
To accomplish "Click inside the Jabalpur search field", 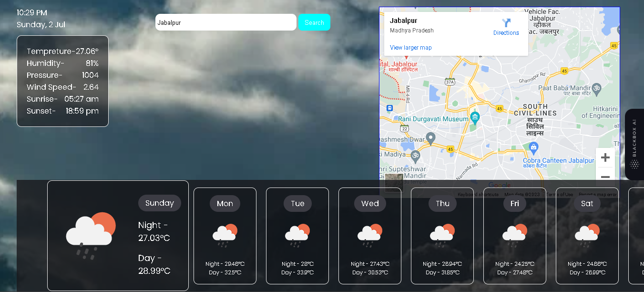I will click(225, 22).
